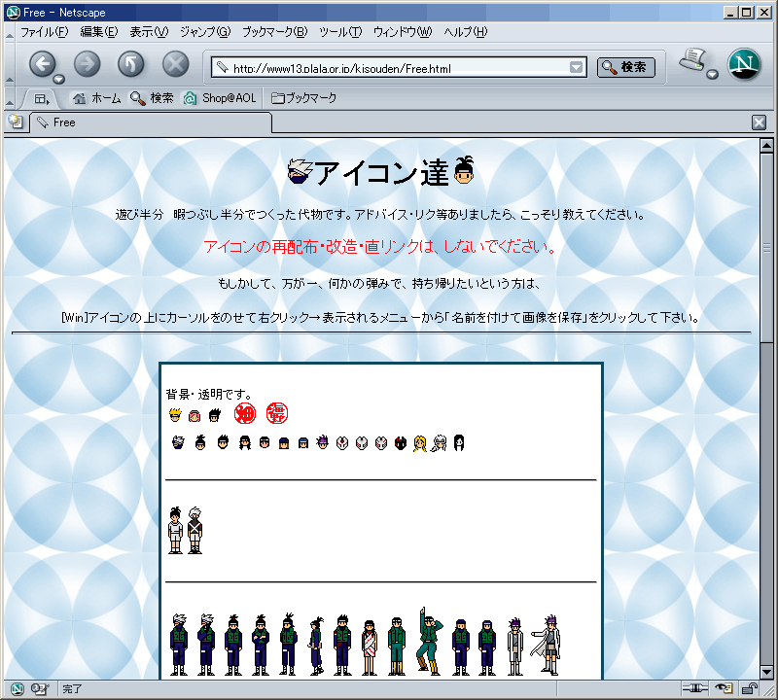This screenshot has height=700, width=778.
Task: Click the pink-haired Sakura head icon
Action: [194, 416]
